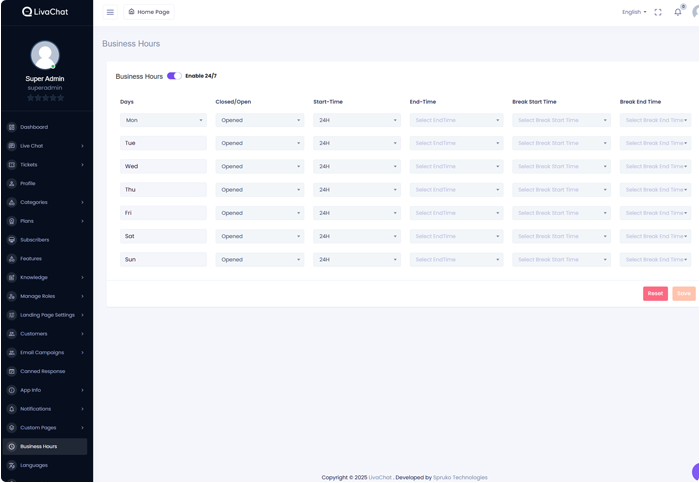Click the Super Admin profile avatar
The image size is (700, 483).
(45, 55)
